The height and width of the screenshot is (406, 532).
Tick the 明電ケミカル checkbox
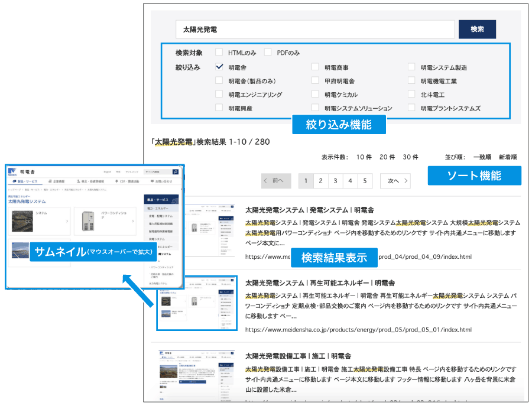point(315,95)
